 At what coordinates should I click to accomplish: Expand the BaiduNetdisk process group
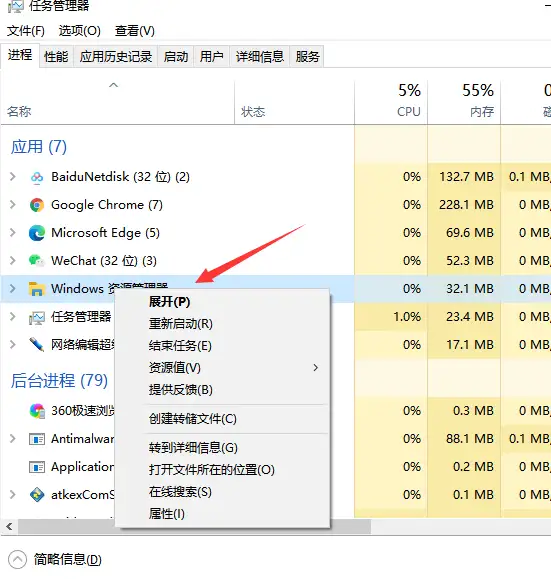pos(13,177)
